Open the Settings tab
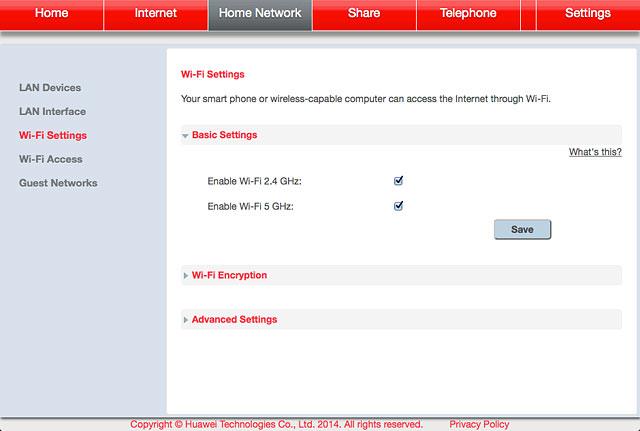Viewport: 640px width, 431px height. coord(588,14)
